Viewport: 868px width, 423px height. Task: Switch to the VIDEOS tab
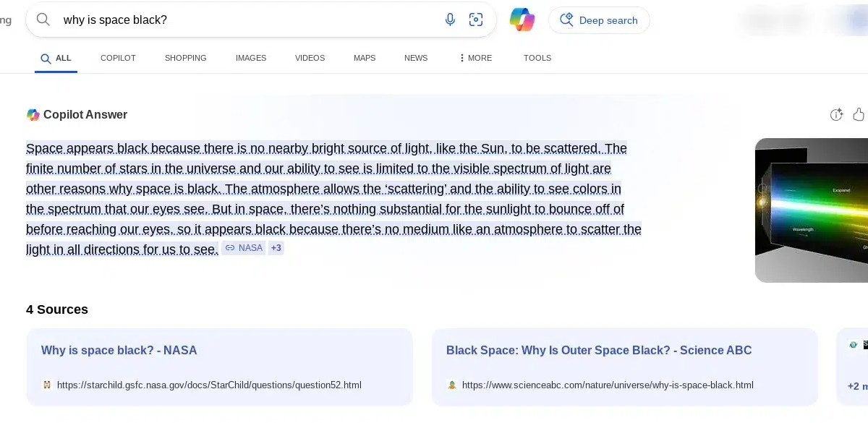click(x=310, y=58)
